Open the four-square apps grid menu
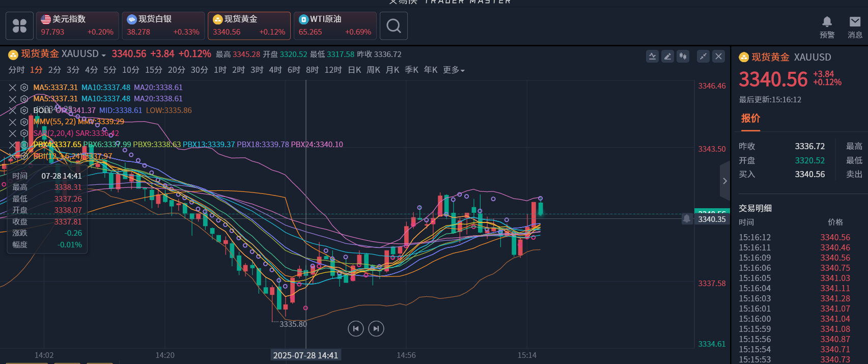The width and height of the screenshot is (868, 364). (19, 25)
